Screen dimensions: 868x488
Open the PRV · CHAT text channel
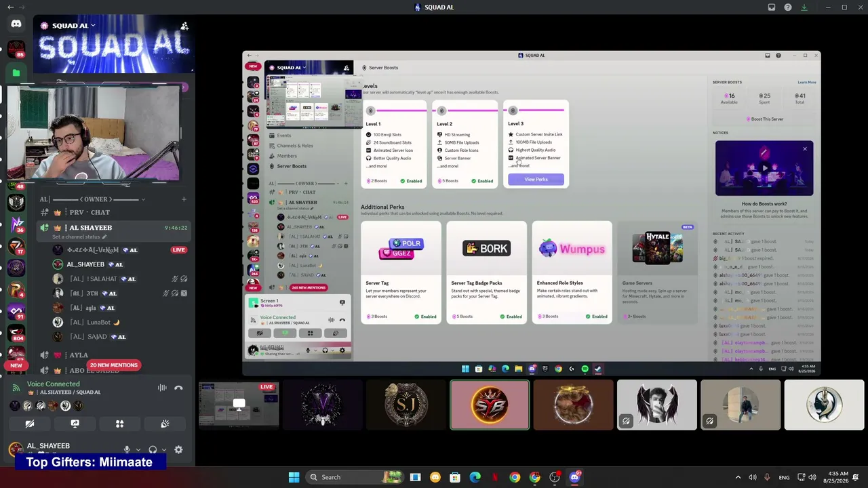click(x=114, y=212)
